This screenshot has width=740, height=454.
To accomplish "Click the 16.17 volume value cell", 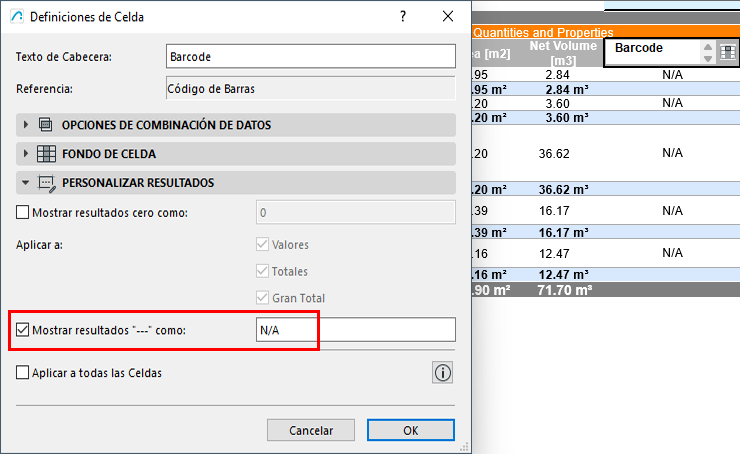I will [554, 210].
